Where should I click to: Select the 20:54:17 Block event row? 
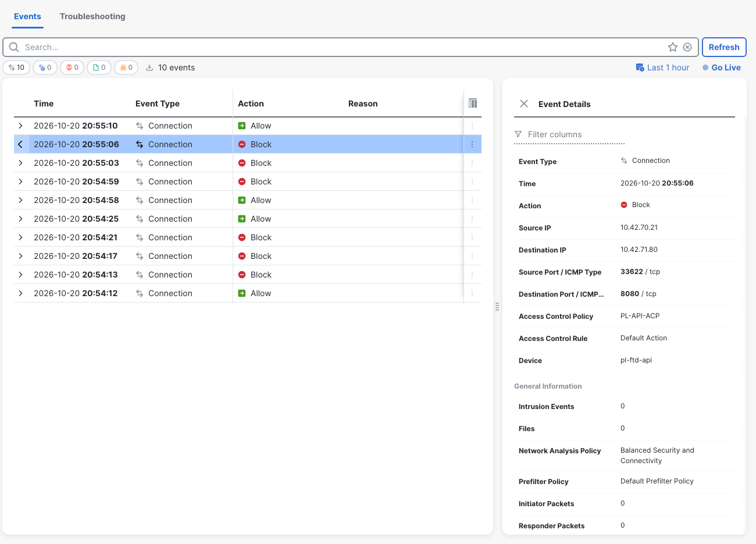(x=248, y=256)
